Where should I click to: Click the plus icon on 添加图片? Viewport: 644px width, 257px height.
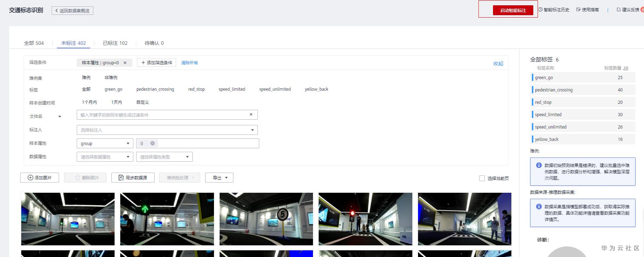pos(30,178)
